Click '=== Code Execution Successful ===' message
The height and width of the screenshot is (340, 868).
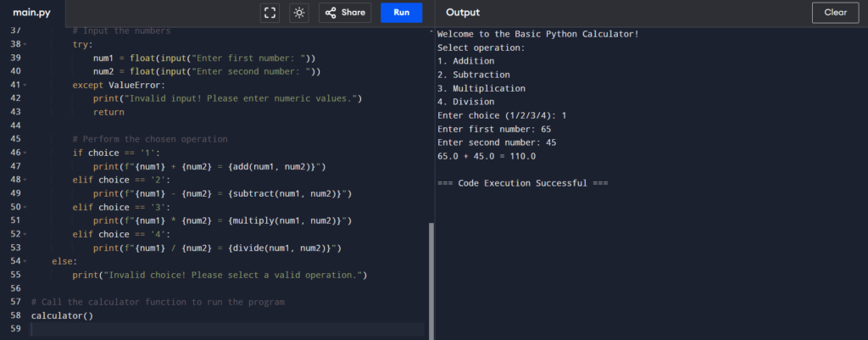pos(522,183)
